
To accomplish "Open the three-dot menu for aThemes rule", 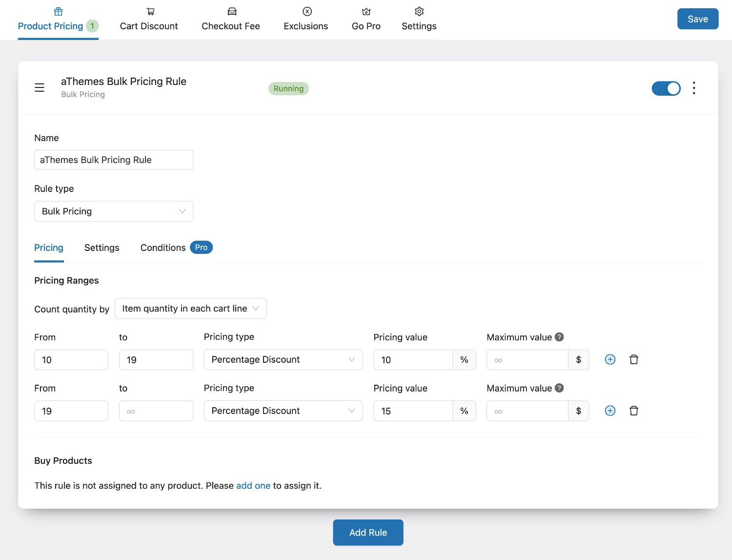I will (693, 88).
